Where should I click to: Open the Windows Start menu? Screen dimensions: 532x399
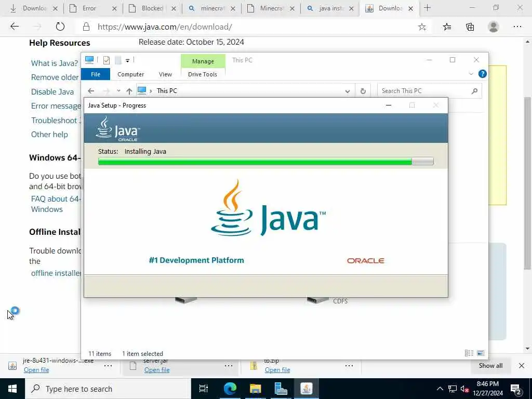tap(12, 389)
